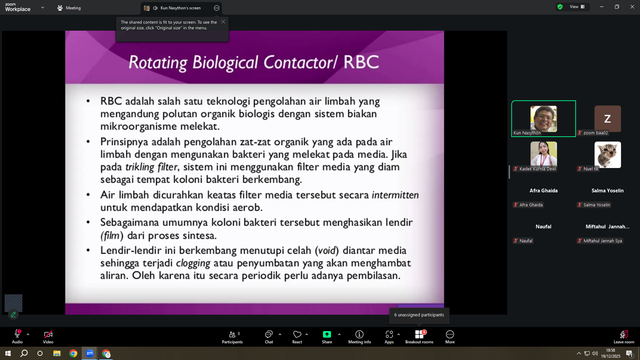
Task: Expand the Apps options arrow
Action: coord(398,334)
